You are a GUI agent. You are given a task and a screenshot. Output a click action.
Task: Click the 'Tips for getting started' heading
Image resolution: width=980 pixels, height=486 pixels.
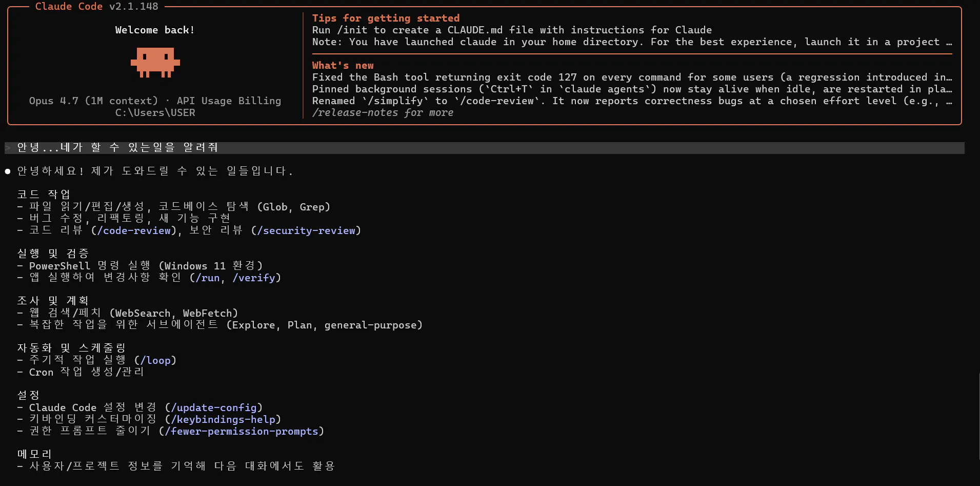point(386,18)
